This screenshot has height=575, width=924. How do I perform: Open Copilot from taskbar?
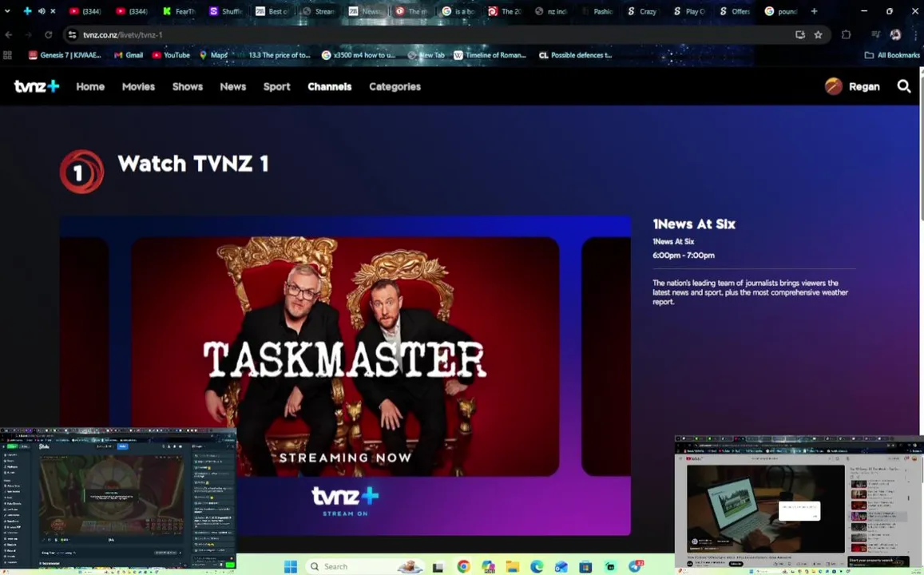point(488,567)
